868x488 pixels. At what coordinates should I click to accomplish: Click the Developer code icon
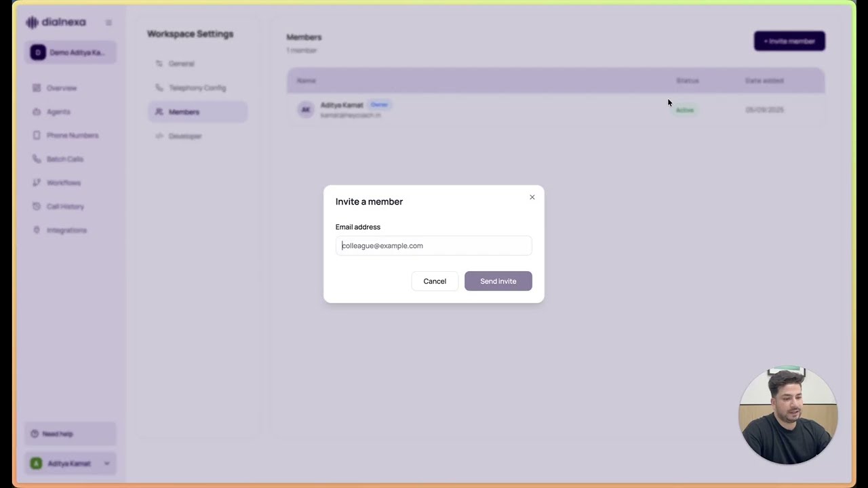[159, 136]
